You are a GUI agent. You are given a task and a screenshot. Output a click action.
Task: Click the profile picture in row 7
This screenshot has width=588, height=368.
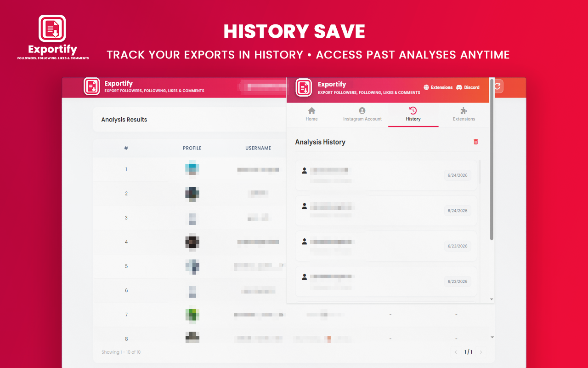192,315
